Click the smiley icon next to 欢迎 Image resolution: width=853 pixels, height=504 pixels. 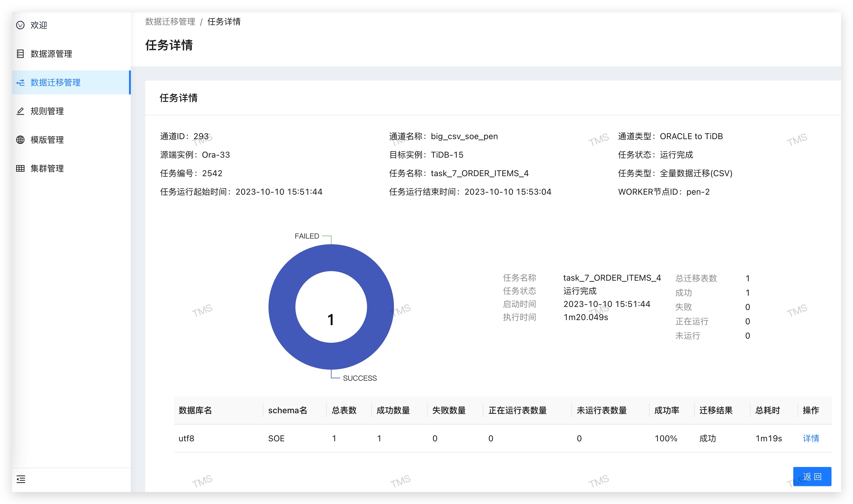21,25
